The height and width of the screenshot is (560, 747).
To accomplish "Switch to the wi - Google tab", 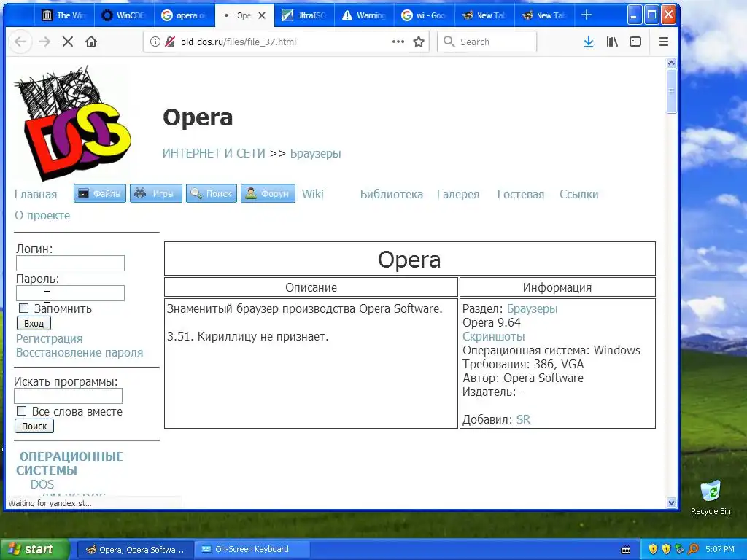I will (x=424, y=15).
